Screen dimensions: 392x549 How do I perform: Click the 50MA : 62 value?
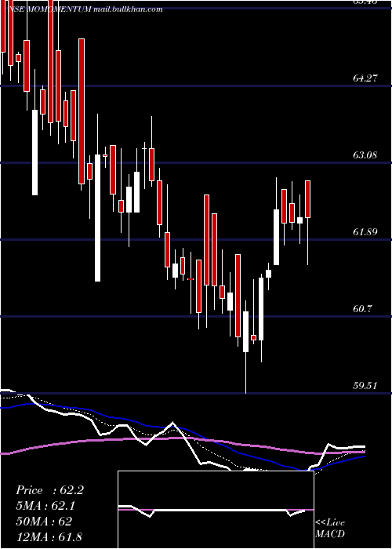click(x=44, y=521)
